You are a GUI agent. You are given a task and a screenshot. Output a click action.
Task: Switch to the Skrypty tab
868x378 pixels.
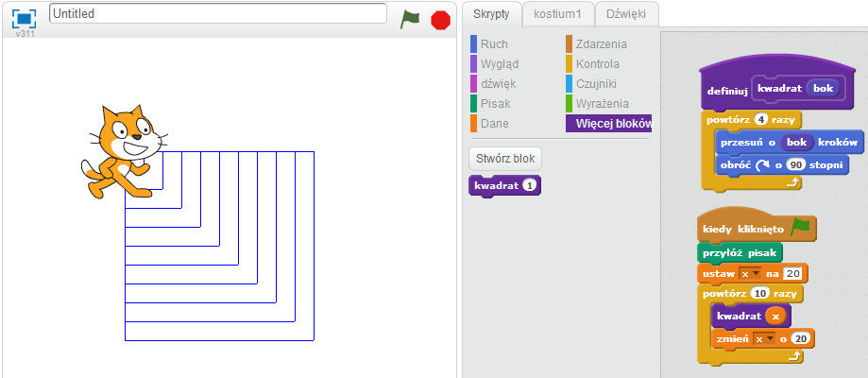491,14
